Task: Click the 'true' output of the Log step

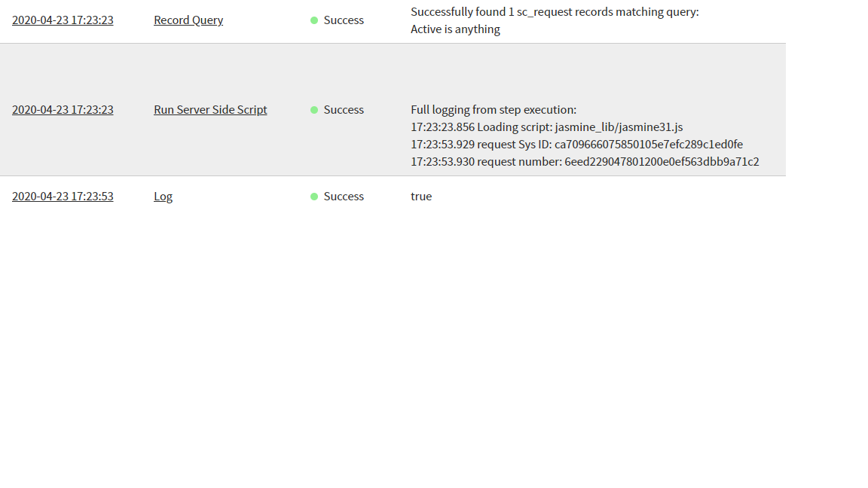Action: [x=421, y=197]
